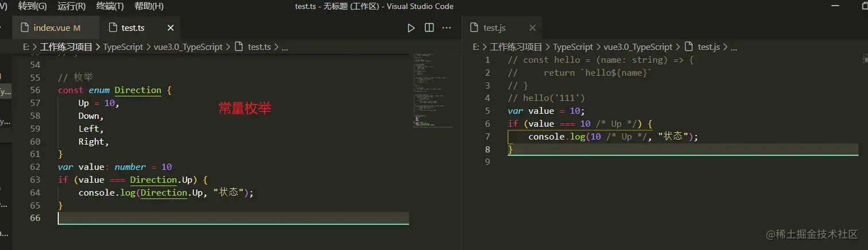Click line number 62 in test.ts gutter

pos(34,167)
